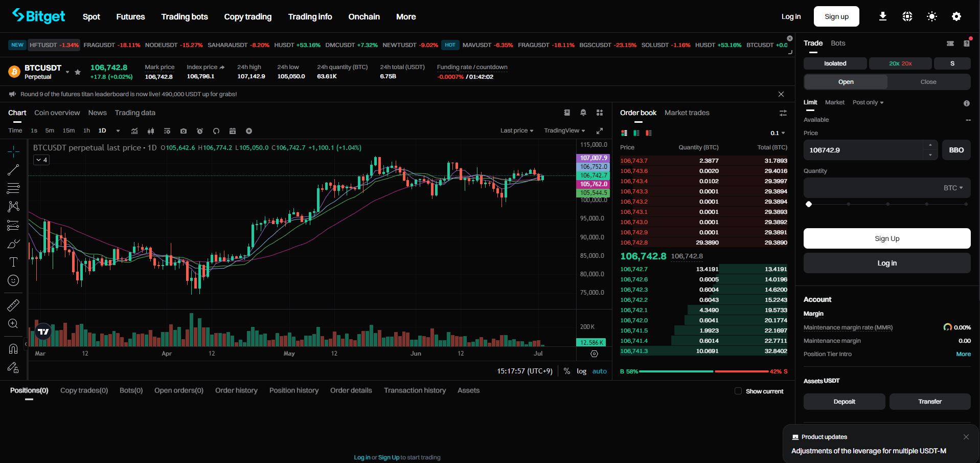This screenshot has height=463, width=980.
Task: Click the Transfer button
Action: [x=930, y=402]
